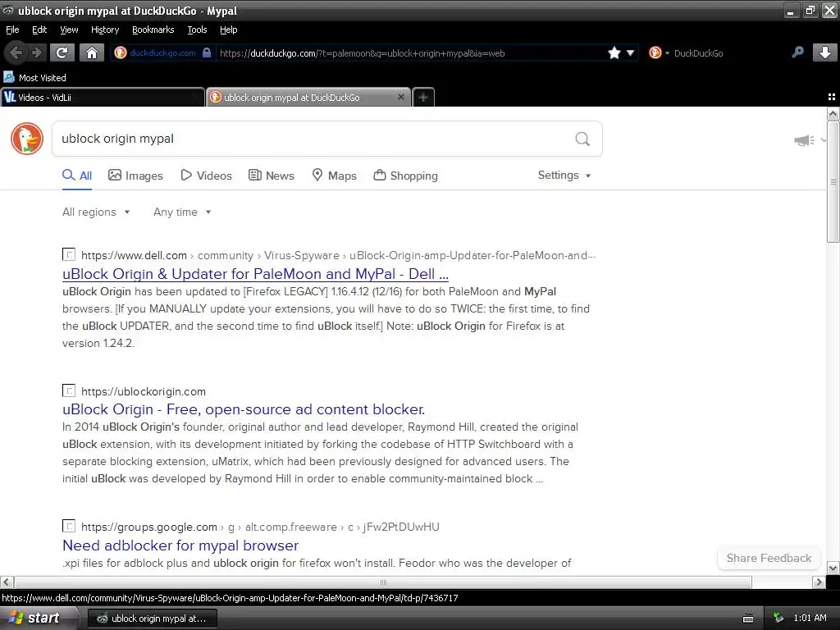Expand the Any time filter

pos(182,212)
